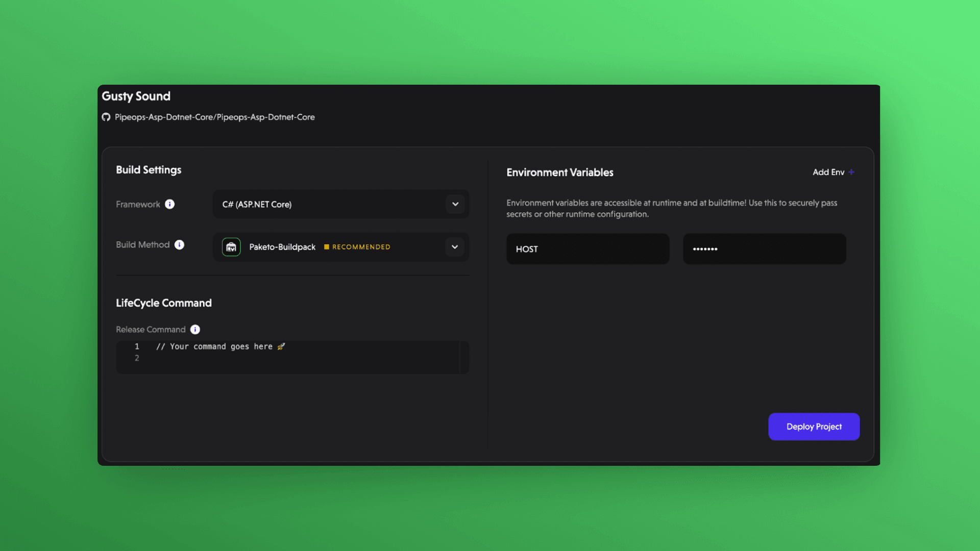Click the Paketo-Buildpack package icon
The width and height of the screenshot is (980, 551).
(x=231, y=247)
